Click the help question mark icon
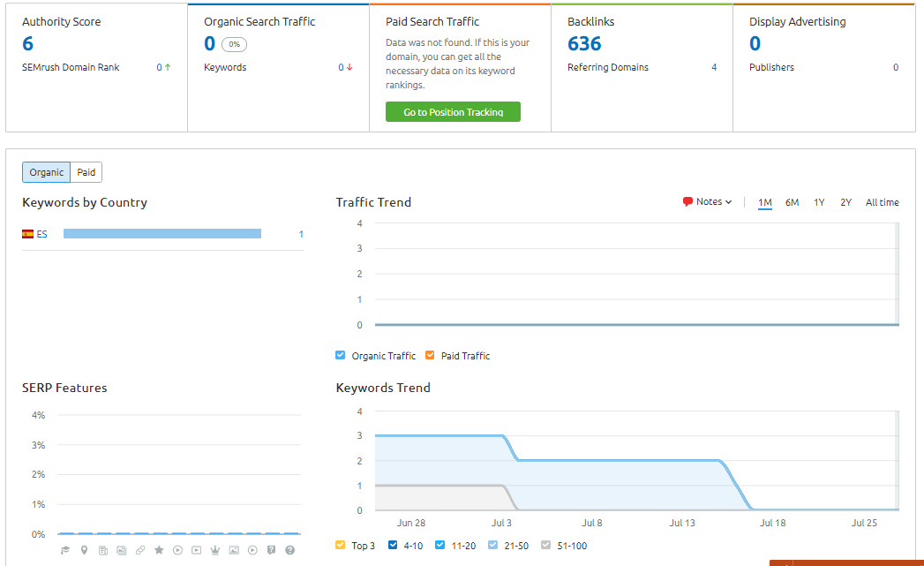The height and width of the screenshot is (566, 924). [x=289, y=549]
